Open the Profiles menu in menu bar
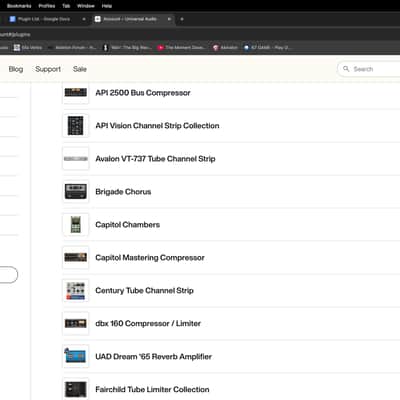 click(x=47, y=6)
